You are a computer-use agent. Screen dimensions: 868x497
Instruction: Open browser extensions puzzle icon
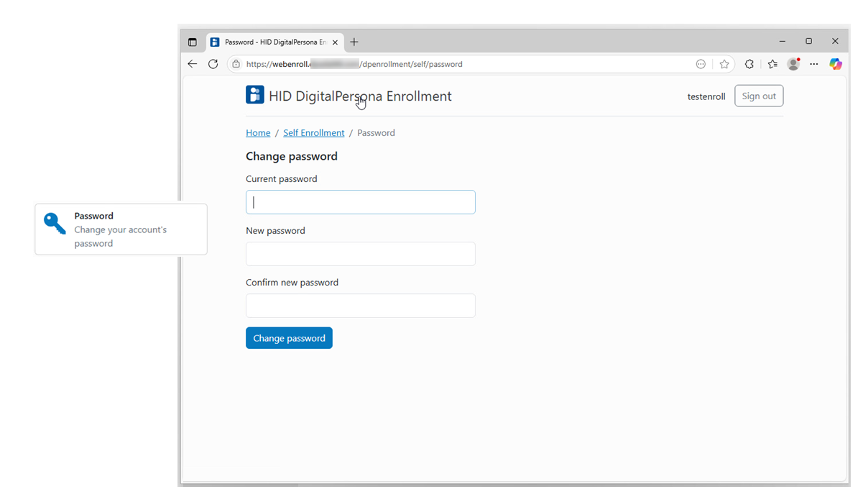click(749, 64)
